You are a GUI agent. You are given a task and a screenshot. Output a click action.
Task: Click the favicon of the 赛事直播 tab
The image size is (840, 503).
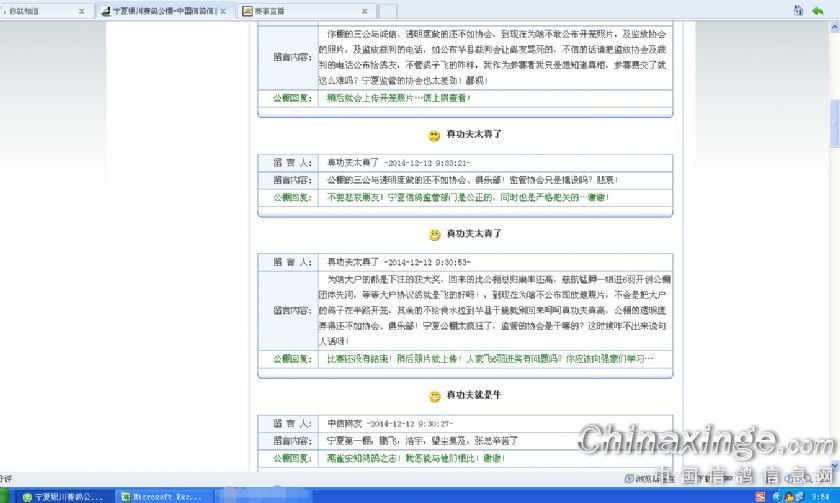[x=247, y=11]
